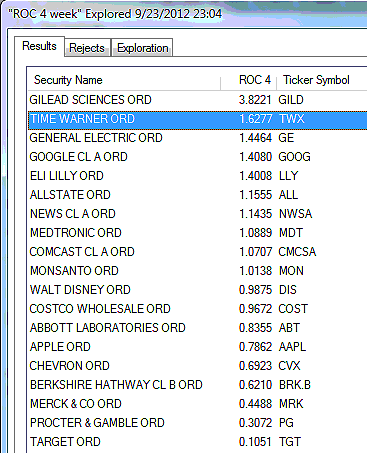Screen dimensions: 367x453
Task: Click the ROC value 1.4464
Action: pos(255,138)
